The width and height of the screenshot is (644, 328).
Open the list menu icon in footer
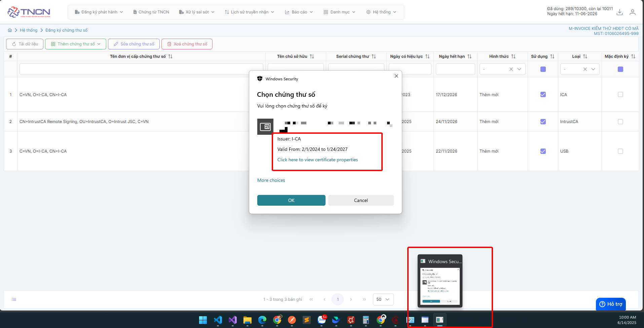(14, 299)
